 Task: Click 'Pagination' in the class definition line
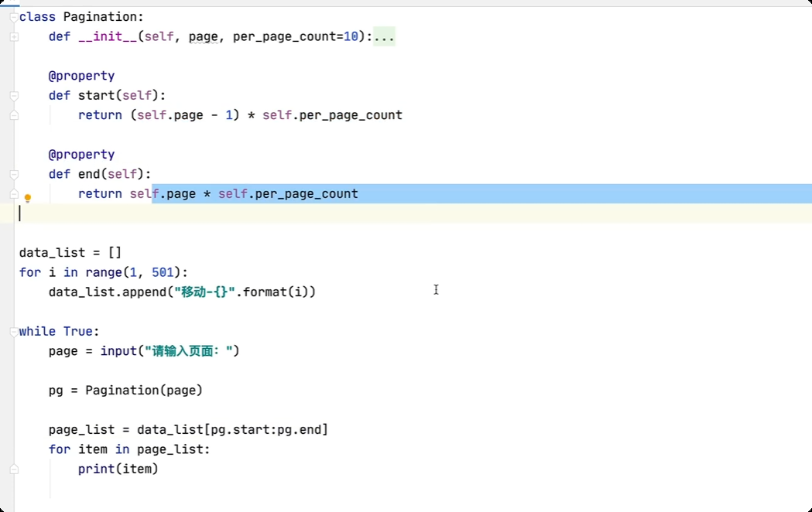(100, 17)
